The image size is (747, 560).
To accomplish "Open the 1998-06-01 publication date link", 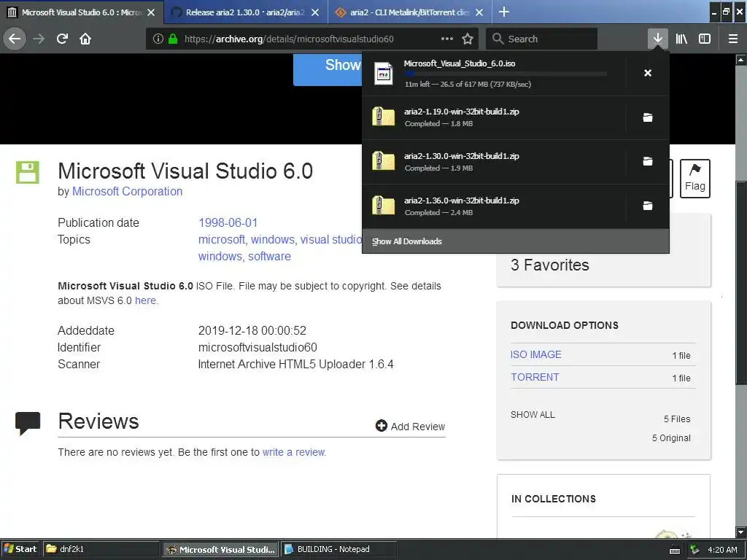I will 228,222.
